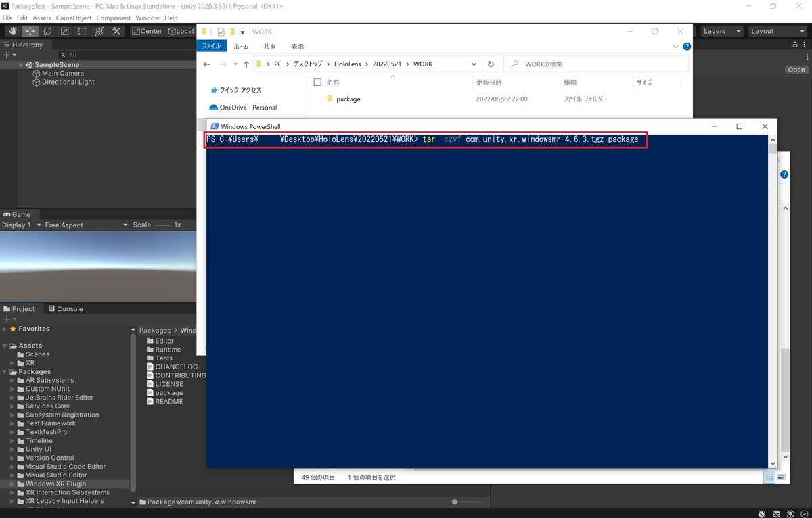Open the Layout dropdown in Unity

(x=777, y=31)
